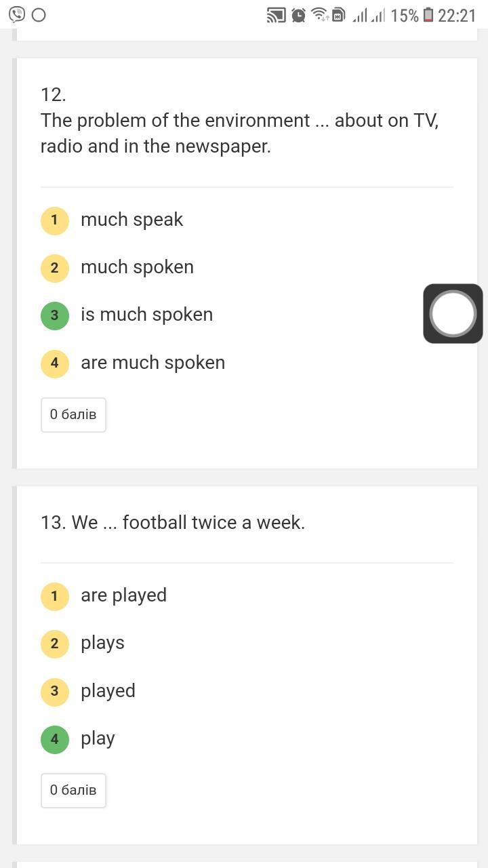Tap the floating assistive touch button

point(453,313)
